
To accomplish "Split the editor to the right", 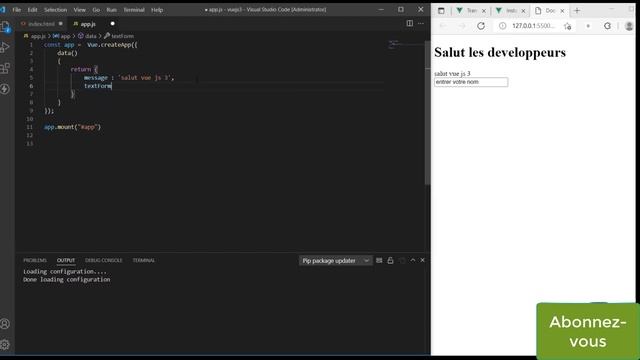I will coord(409,24).
